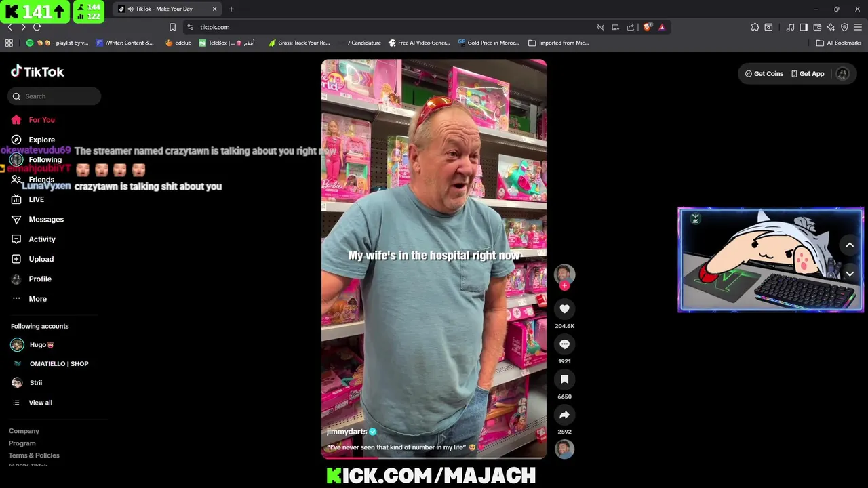Click the Get Coins button
Viewport: 868px width, 488px height.
(764, 74)
